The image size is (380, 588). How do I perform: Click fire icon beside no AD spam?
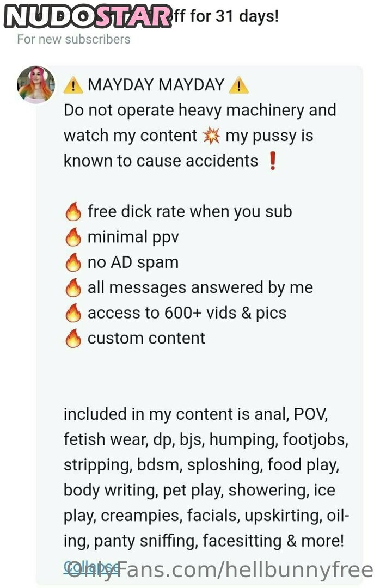click(x=73, y=263)
